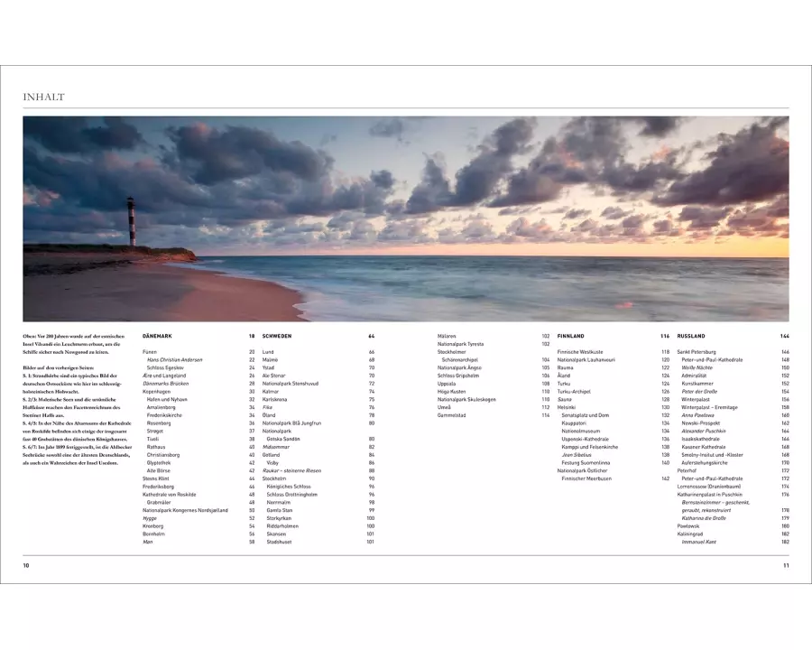Open the lighthouse beach sunset photo
The image size is (812, 650).
pos(406,218)
